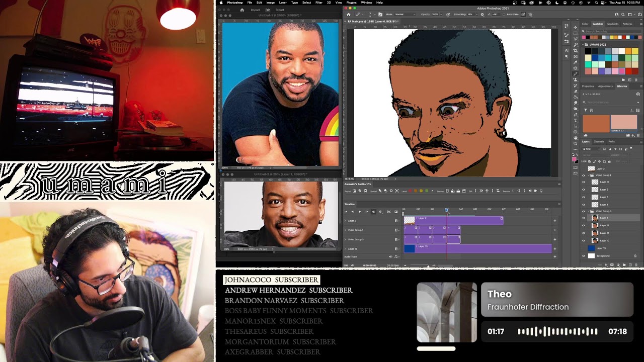Collapse the UMAMI 2023 swatch group
The image size is (644, 362).
point(584,45)
